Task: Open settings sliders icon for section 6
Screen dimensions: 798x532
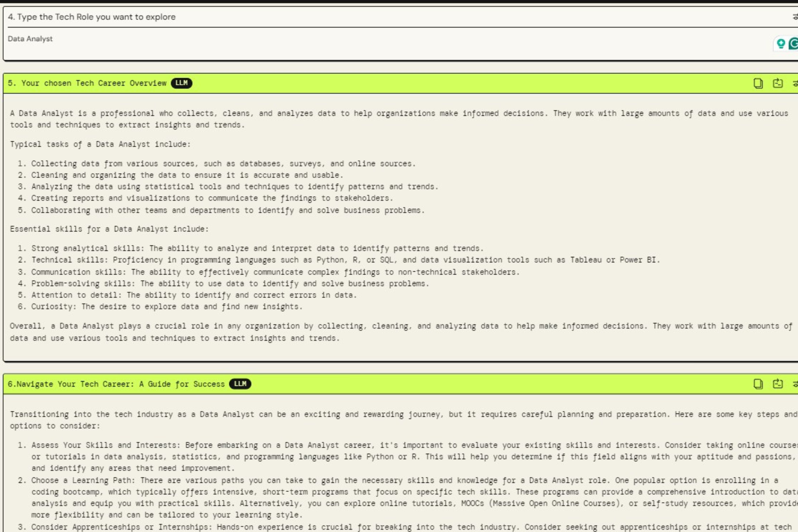Action: (x=795, y=384)
